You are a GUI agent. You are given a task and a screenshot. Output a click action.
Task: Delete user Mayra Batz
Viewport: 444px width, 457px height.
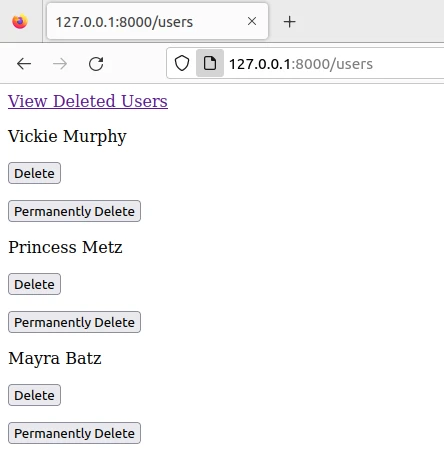34,395
